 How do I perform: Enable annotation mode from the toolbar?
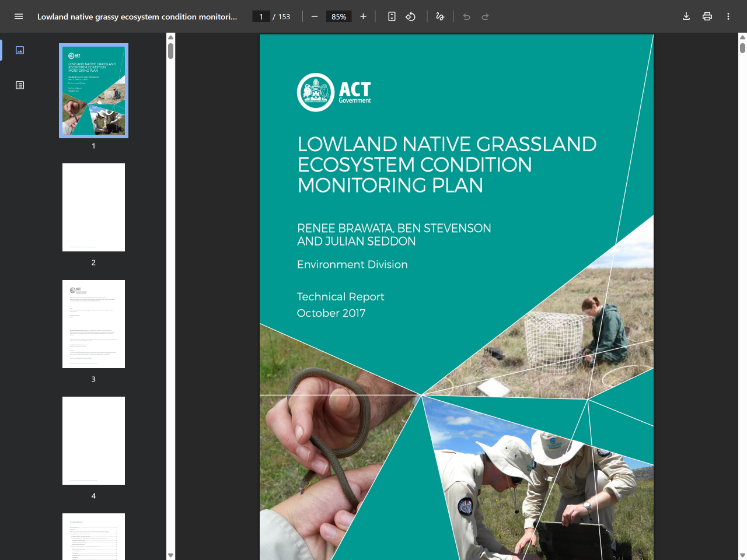(x=439, y=16)
